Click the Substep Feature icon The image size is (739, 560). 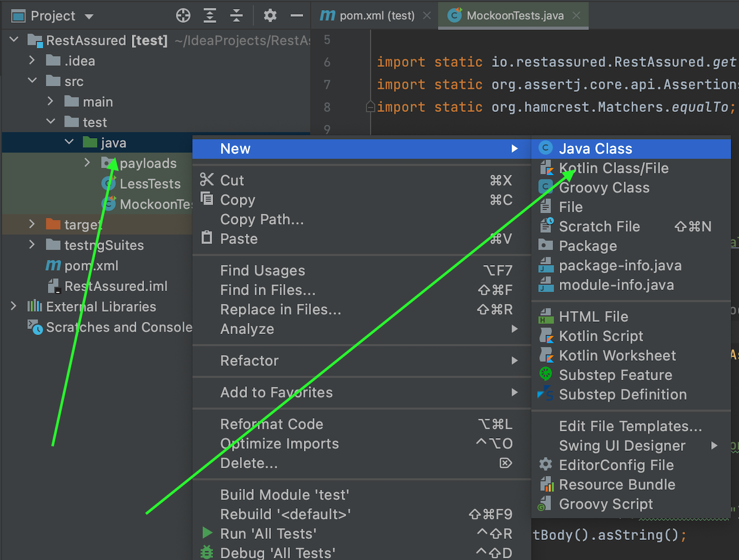click(546, 375)
